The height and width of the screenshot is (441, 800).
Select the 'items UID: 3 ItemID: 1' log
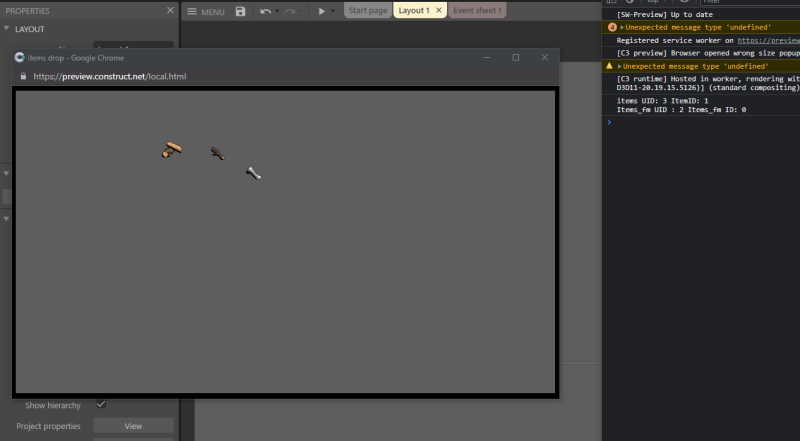click(x=662, y=101)
